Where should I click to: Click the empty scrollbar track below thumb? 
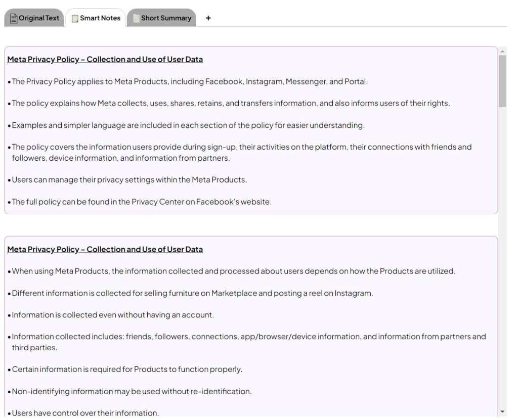coord(502,253)
